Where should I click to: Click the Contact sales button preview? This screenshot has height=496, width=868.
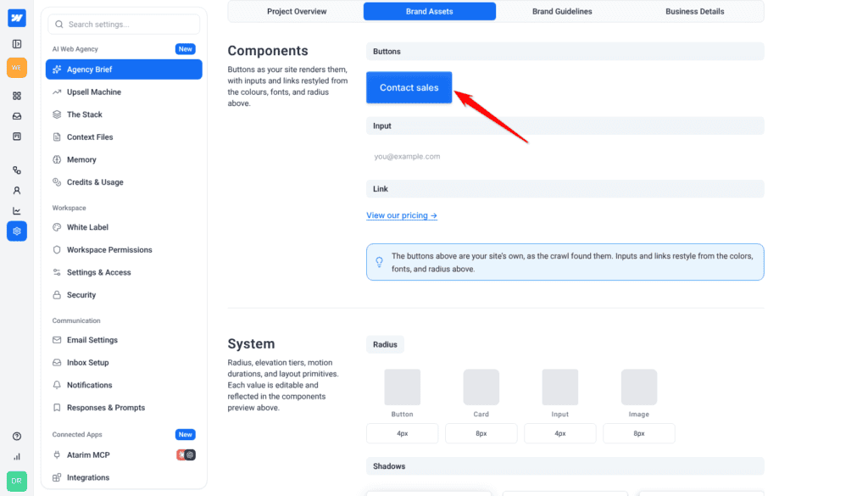tap(409, 87)
